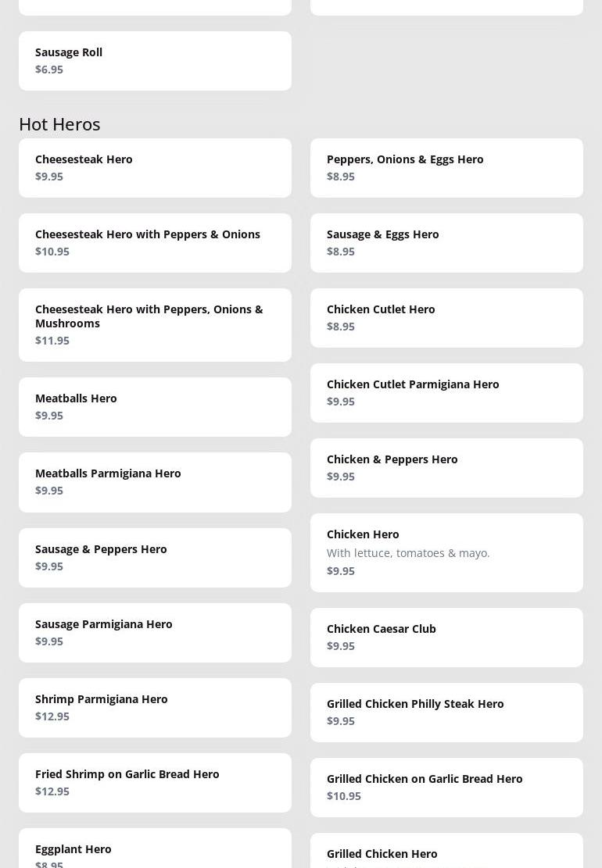Viewport: 602px width, 868px height.
Task: Choose Grilled Chicken on Garlic Bread Hero
Action: point(446,788)
